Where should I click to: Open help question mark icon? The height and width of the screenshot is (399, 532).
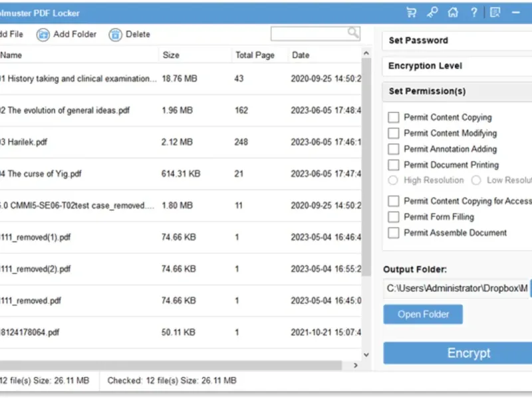coord(474,13)
